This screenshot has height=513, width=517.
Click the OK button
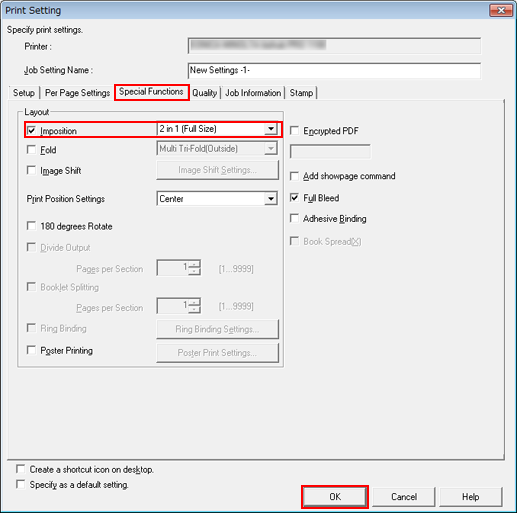(335, 497)
